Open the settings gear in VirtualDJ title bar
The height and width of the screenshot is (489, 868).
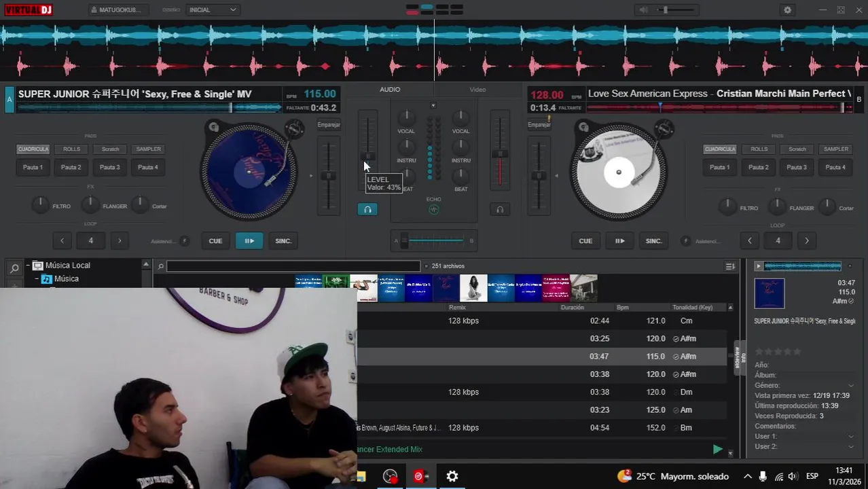pos(787,10)
